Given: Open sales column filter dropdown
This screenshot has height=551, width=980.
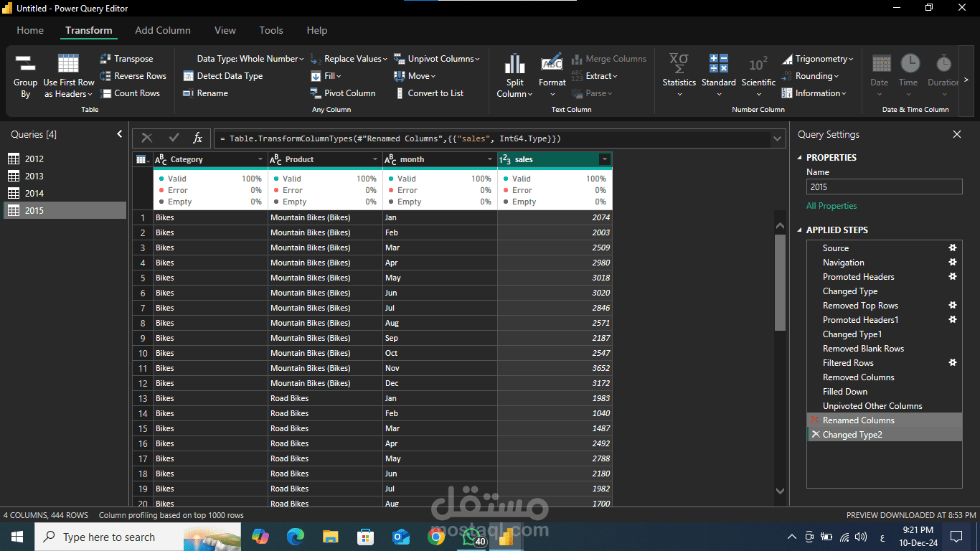Looking at the screenshot, I should pos(605,159).
